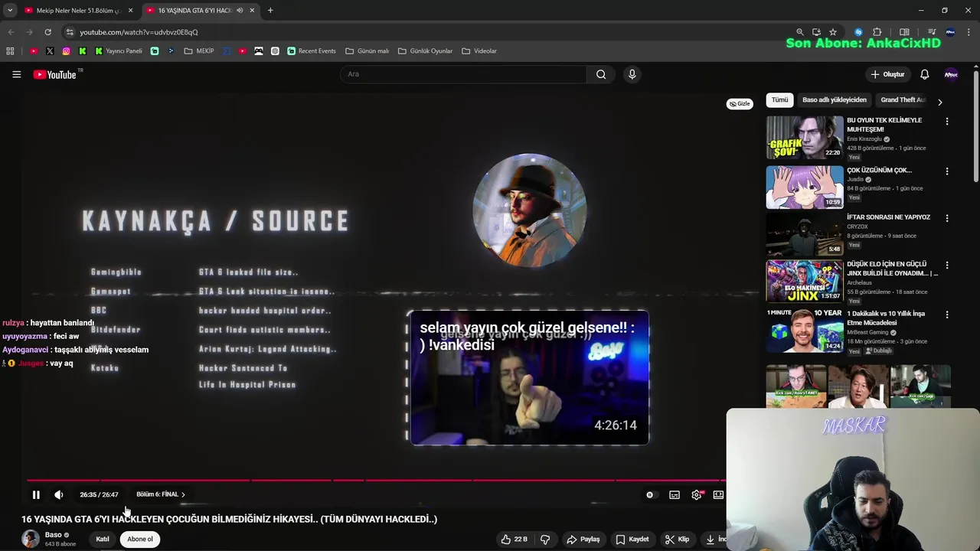Select Baso adlı yükleyiciden chip
The height and width of the screenshot is (551, 980).
click(835, 100)
